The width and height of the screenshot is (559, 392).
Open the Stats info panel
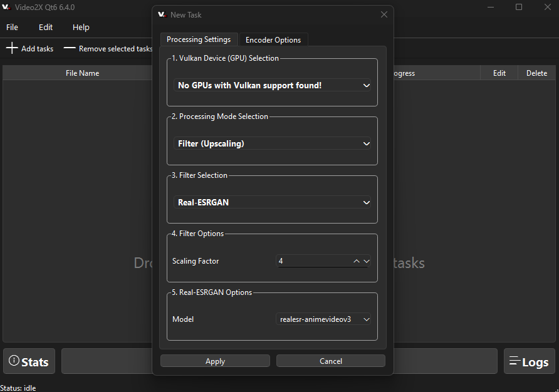click(29, 361)
